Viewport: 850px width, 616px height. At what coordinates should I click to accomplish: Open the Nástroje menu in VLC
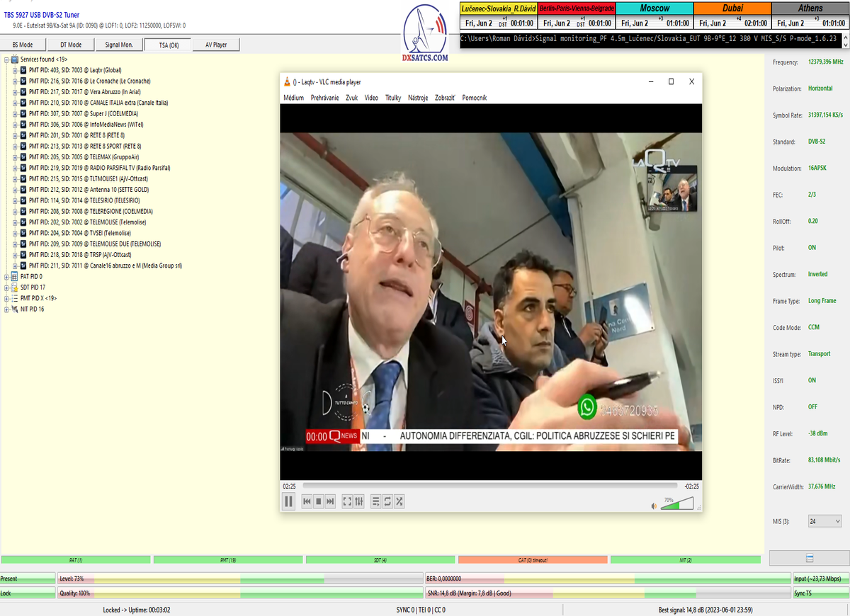click(418, 98)
